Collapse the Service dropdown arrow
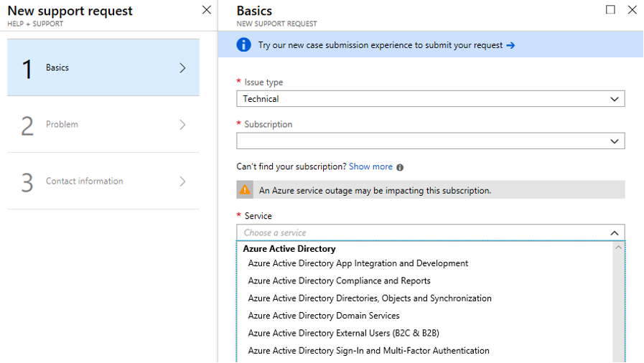The height and width of the screenshot is (363, 644). [x=615, y=233]
